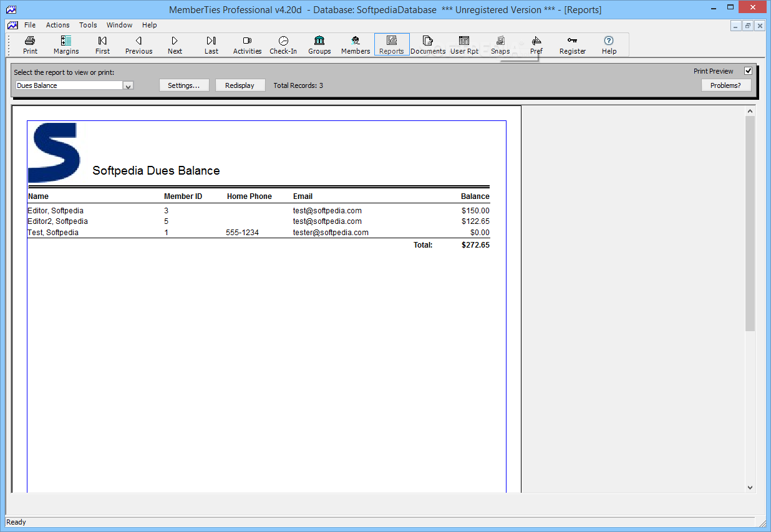Viewport: 771px width, 532px height.
Task: Jump to Last page
Action: 211,45
